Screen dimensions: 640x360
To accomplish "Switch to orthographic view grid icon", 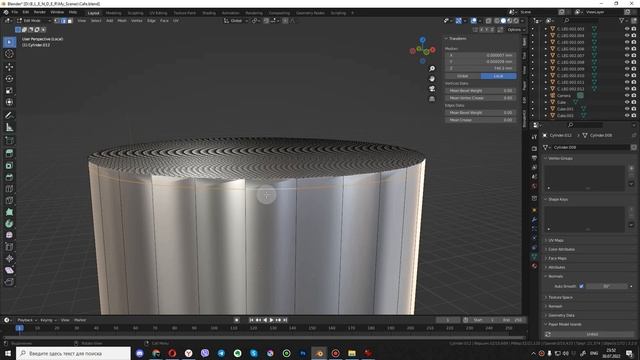I will (x=432, y=99).
